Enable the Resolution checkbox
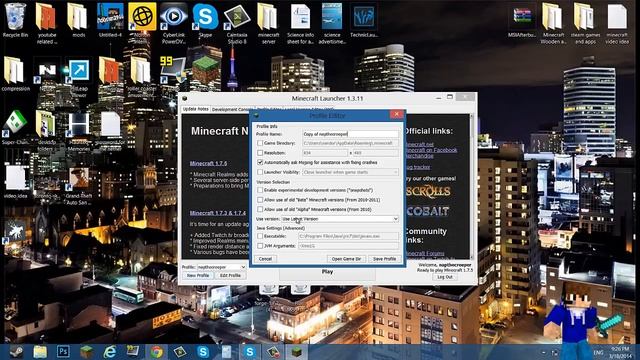 [x=260, y=153]
